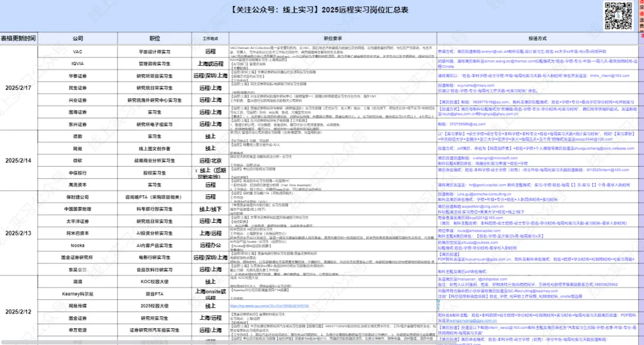
Task: Click the position cell '科考旅行部实习生'
Action: 154,209
